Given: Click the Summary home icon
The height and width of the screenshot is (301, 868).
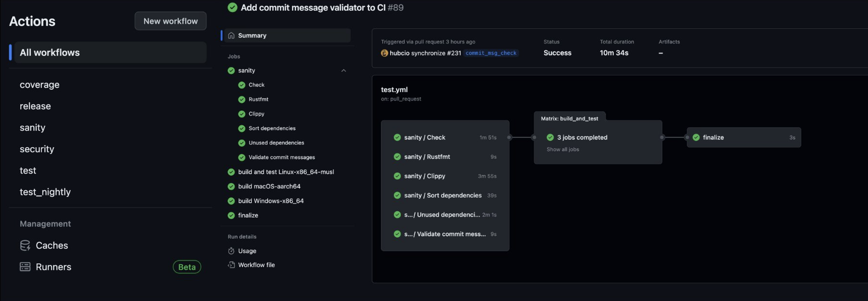Looking at the screenshot, I should point(231,35).
